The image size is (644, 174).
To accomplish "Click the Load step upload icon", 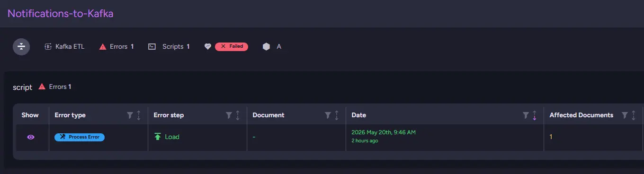I will point(158,137).
